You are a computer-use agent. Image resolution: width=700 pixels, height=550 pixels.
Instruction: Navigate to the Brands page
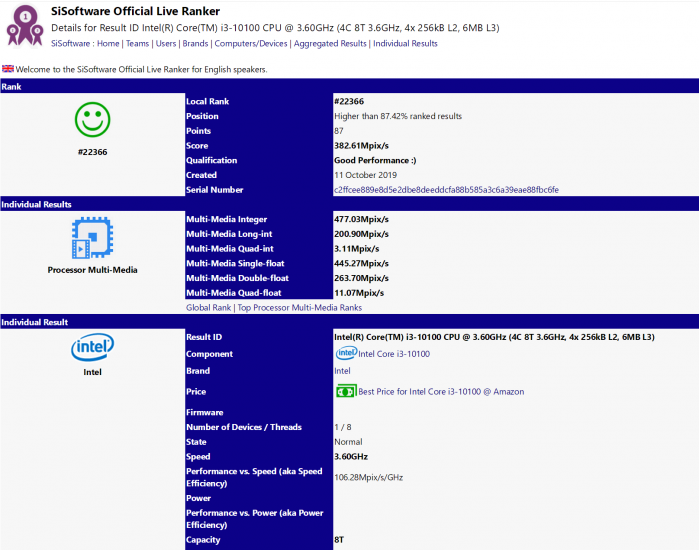tap(195, 44)
